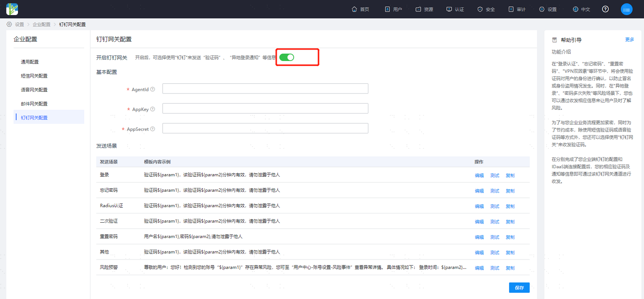Open the 中文 language selector
This screenshot has width=644, height=299.
coord(581,9)
